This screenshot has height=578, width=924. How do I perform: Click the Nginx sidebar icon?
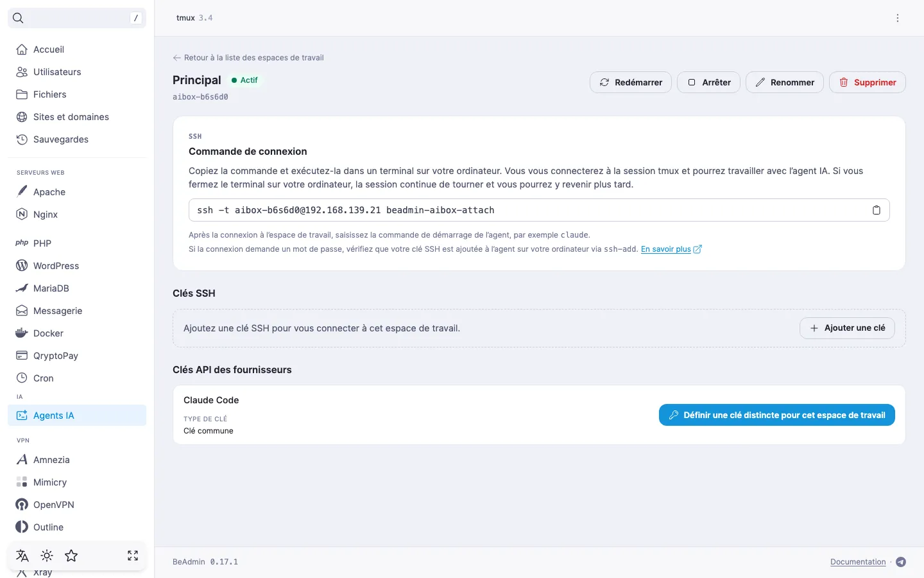(x=22, y=215)
